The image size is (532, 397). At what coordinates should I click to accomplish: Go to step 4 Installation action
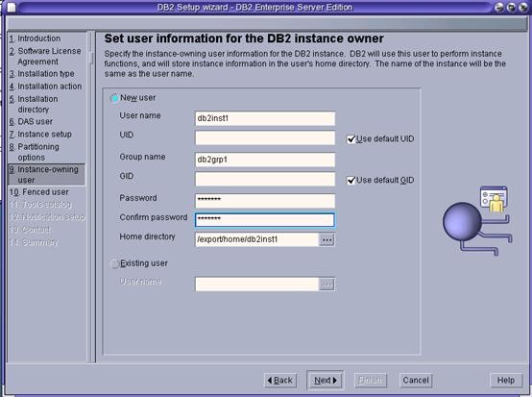pos(45,87)
